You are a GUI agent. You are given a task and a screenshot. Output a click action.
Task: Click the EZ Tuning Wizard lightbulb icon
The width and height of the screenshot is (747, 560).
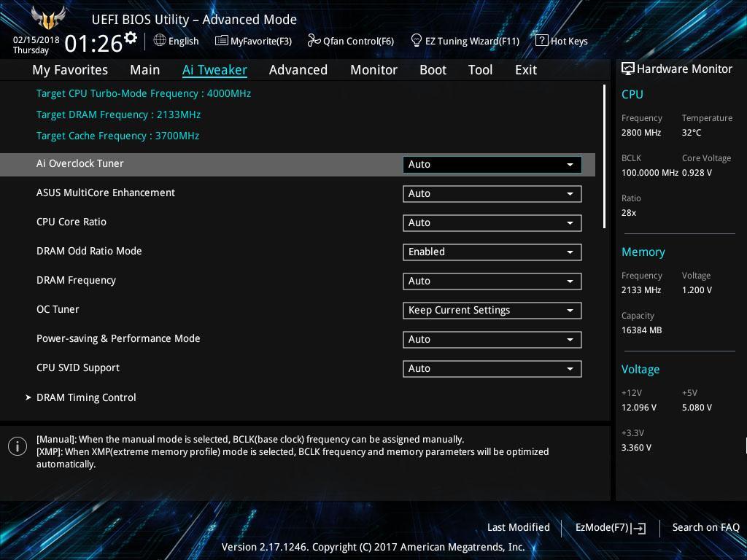tap(417, 41)
